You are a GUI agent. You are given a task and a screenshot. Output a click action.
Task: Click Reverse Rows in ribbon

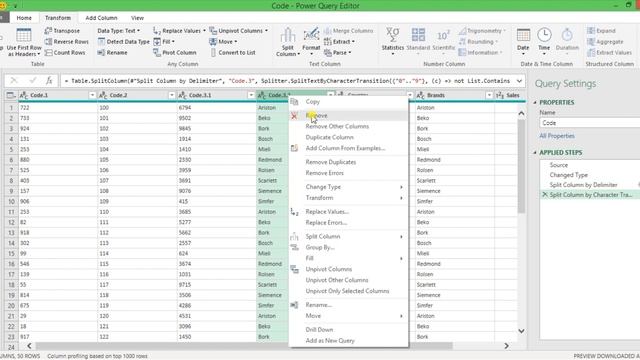[66, 42]
